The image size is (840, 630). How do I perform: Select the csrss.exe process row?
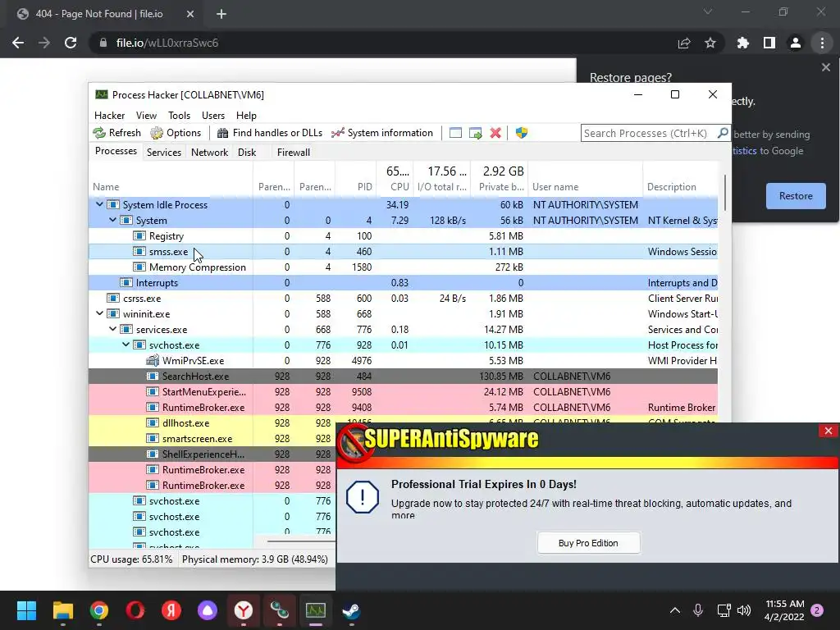(x=403, y=298)
